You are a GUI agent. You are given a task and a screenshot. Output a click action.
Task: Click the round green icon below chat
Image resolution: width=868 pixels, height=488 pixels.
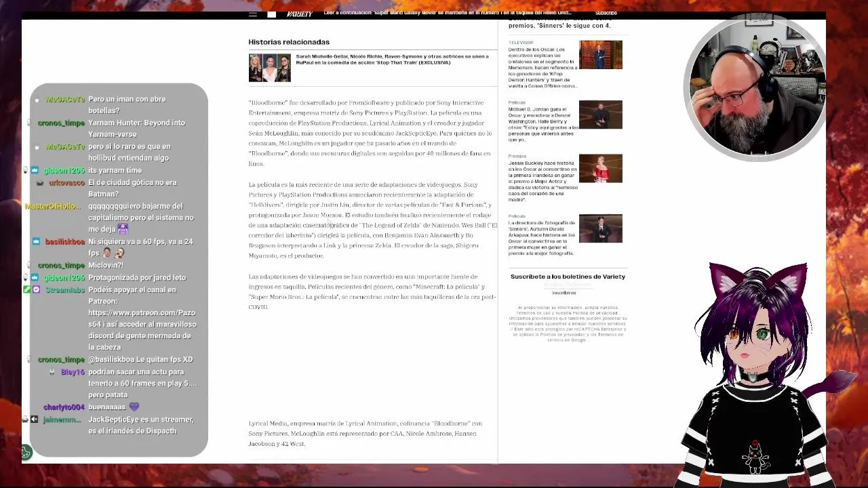coord(26,451)
